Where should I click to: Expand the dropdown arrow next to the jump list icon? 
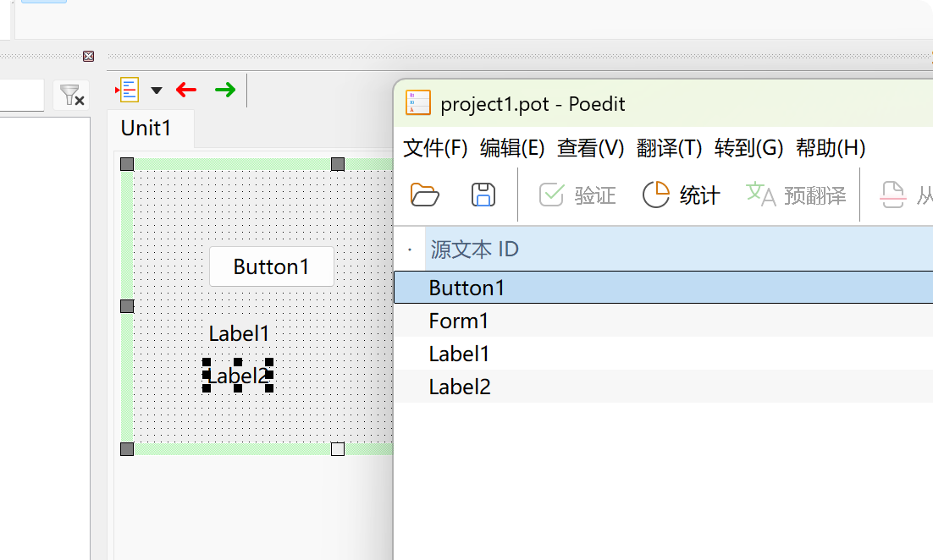tap(157, 91)
